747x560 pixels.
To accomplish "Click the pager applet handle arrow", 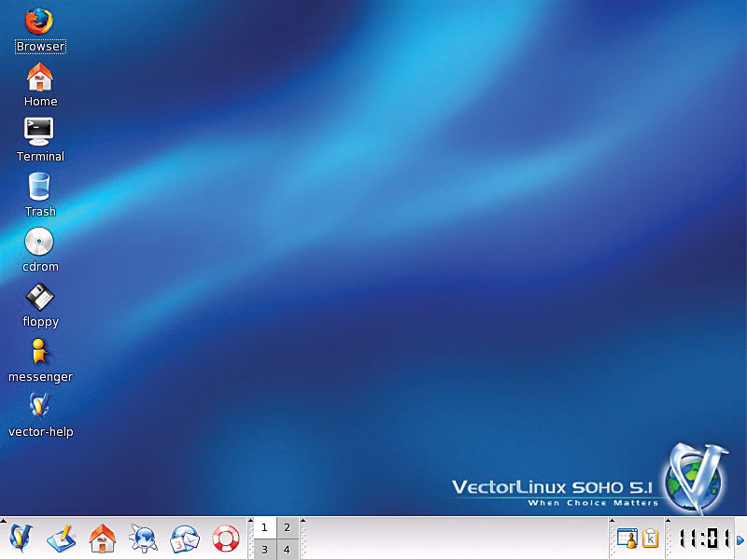I will 251,521.
